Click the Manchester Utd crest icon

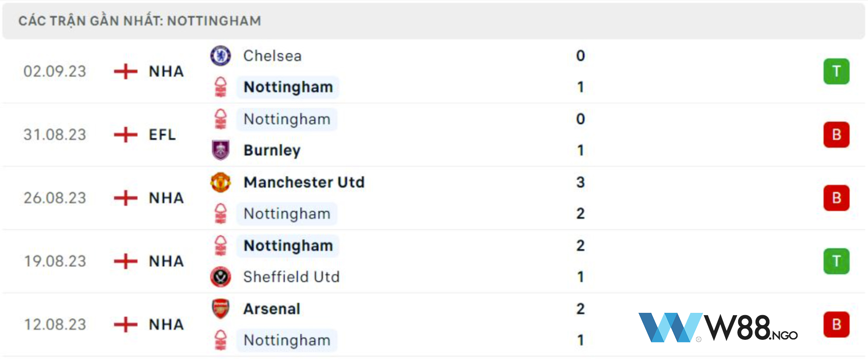click(x=221, y=182)
